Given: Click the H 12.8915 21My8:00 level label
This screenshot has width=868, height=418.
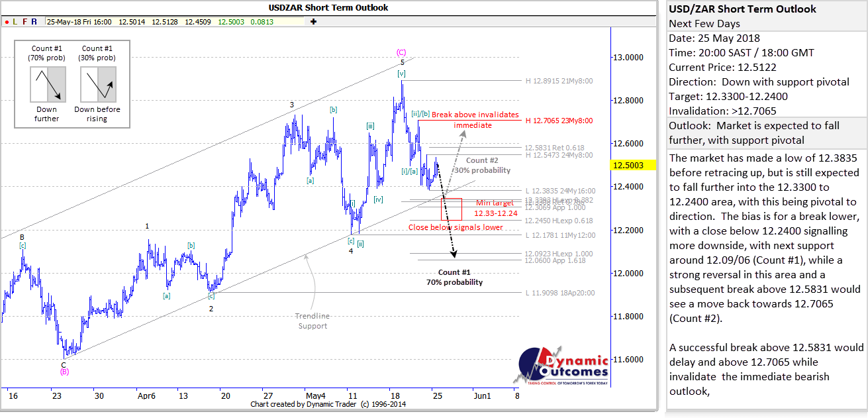Looking at the screenshot, I should pyautogui.click(x=559, y=81).
